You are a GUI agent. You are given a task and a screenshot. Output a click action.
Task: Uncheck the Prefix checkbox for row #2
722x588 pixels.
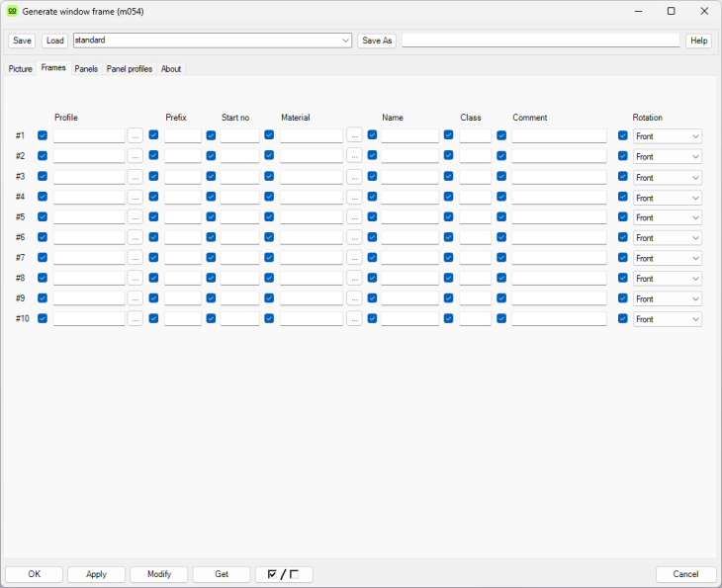pyautogui.click(x=153, y=155)
